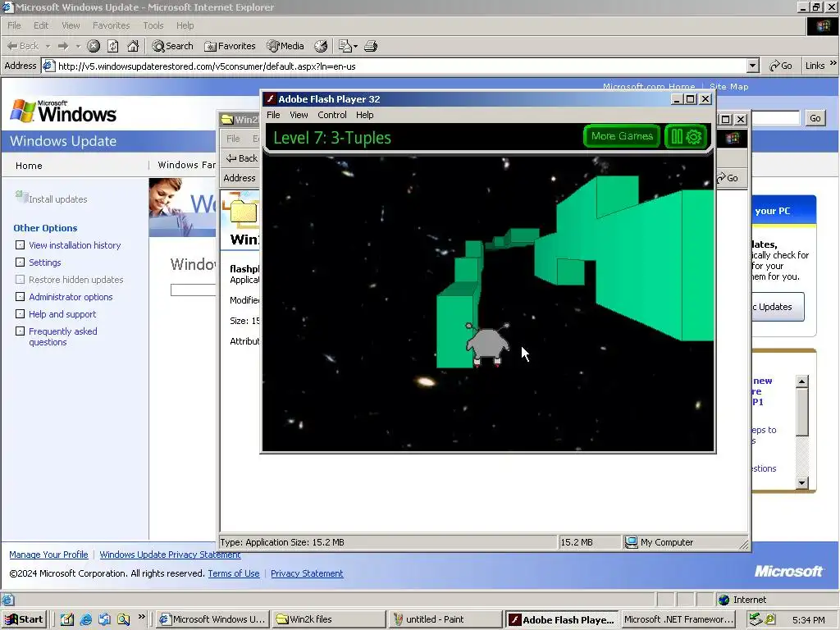
Task: Expand the Links toolbar chevron
Action: [833, 63]
